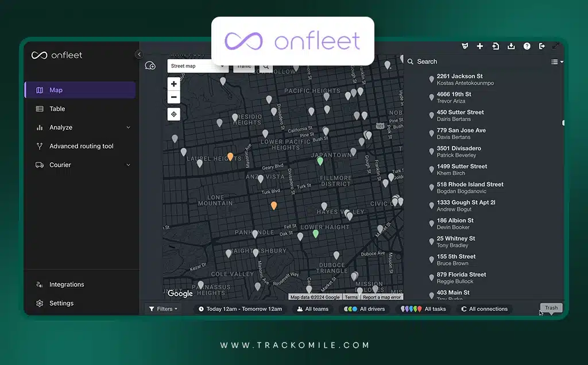588x365 pixels.
Task: Click the download export icon
Action: [x=511, y=46]
